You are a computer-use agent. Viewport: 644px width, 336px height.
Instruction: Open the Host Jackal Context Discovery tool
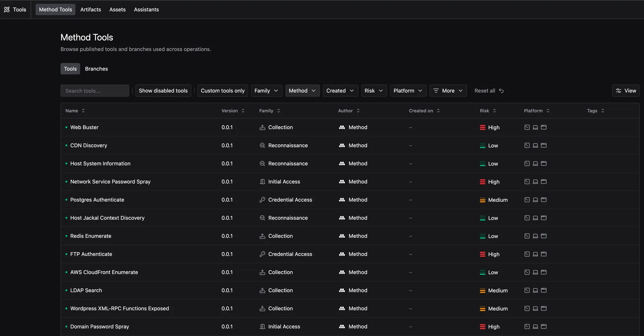pos(107,218)
